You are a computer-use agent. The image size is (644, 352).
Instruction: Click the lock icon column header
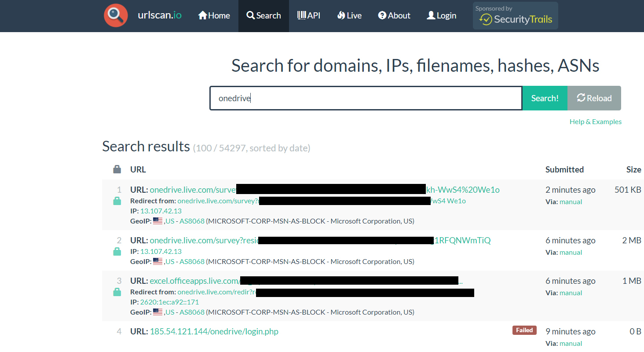[x=117, y=169]
